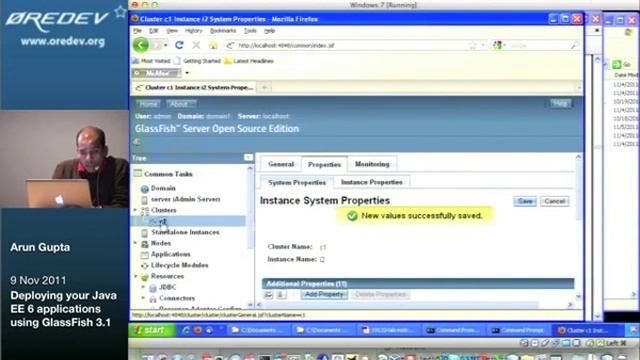Expand the Nodes tree node arrow
The image size is (640, 360).
[136, 243]
